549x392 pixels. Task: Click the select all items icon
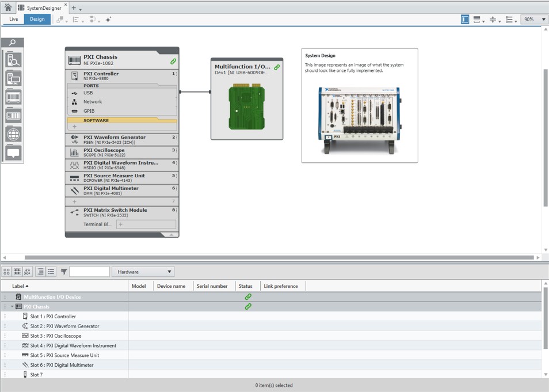click(17, 272)
